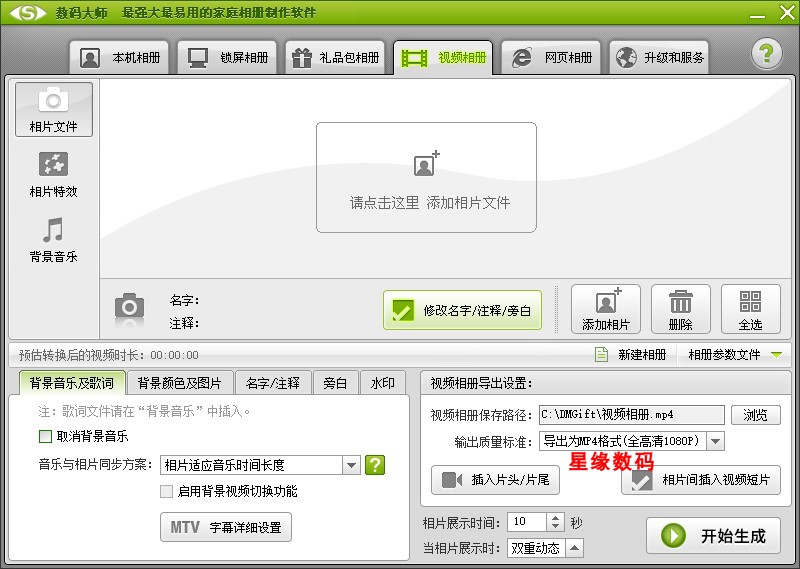Screen dimensions: 800x569
Task: Switch to 锁屏相册 tab
Action: (x=227, y=57)
